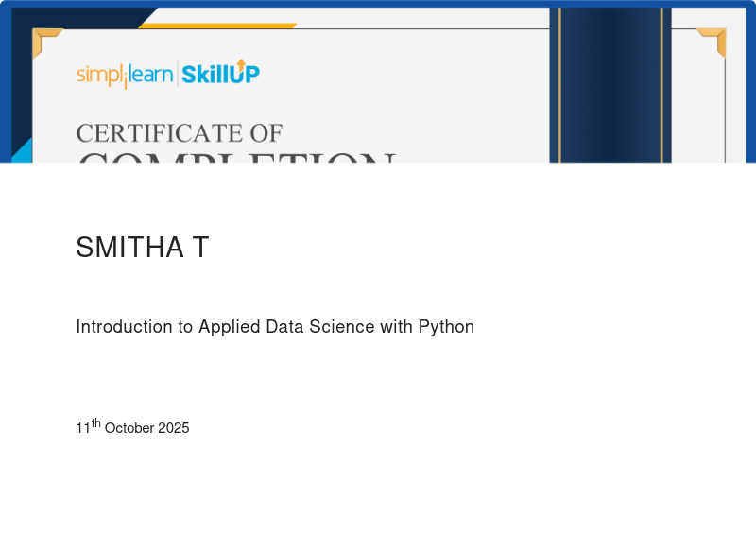The image size is (756, 534).
Task: Click the recipient name SMITHA T
Action: pos(142,248)
